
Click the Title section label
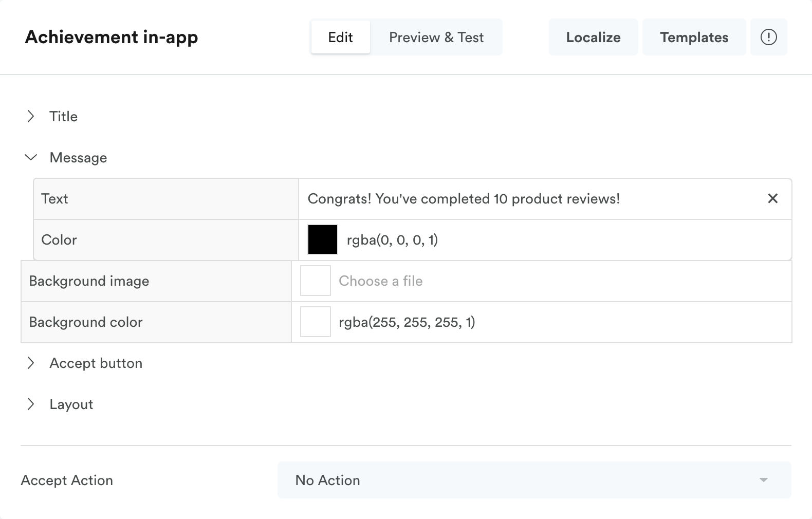tap(63, 117)
